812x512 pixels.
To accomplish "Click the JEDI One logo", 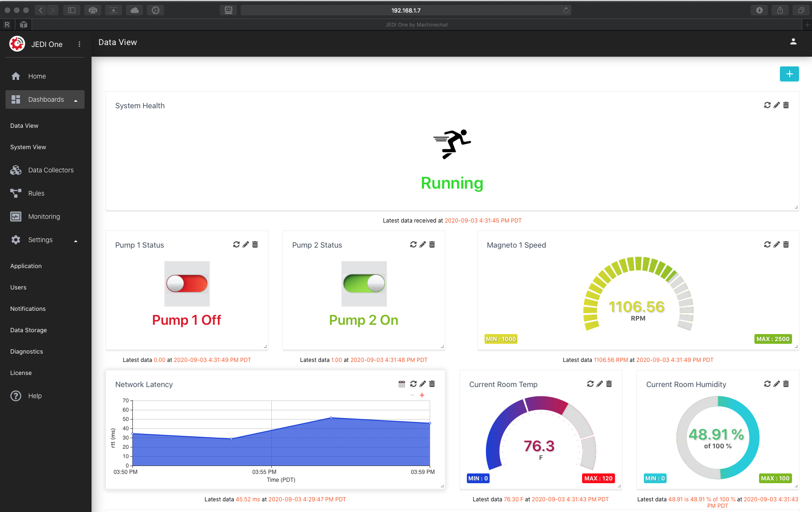I will click(x=17, y=44).
